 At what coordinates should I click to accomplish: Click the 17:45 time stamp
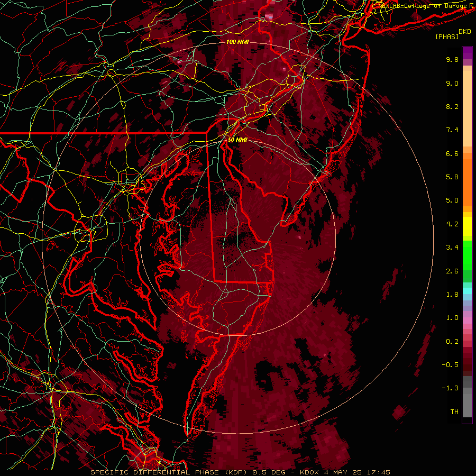(378, 472)
